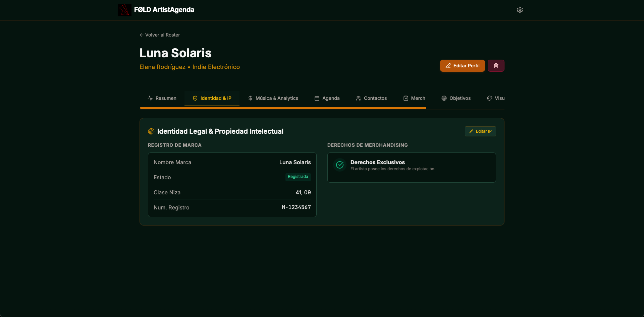Click the FØLD ArtistAgenda title text

[164, 10]
